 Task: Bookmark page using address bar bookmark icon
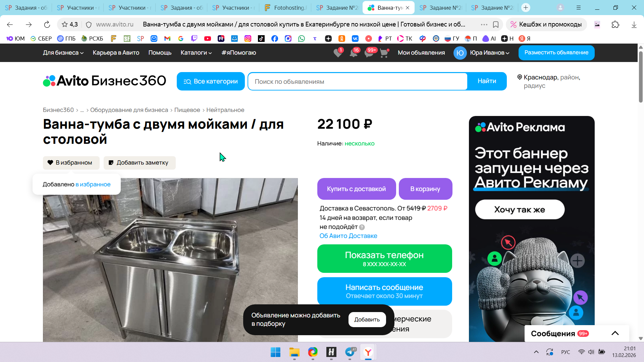click(x=496, y=24)
